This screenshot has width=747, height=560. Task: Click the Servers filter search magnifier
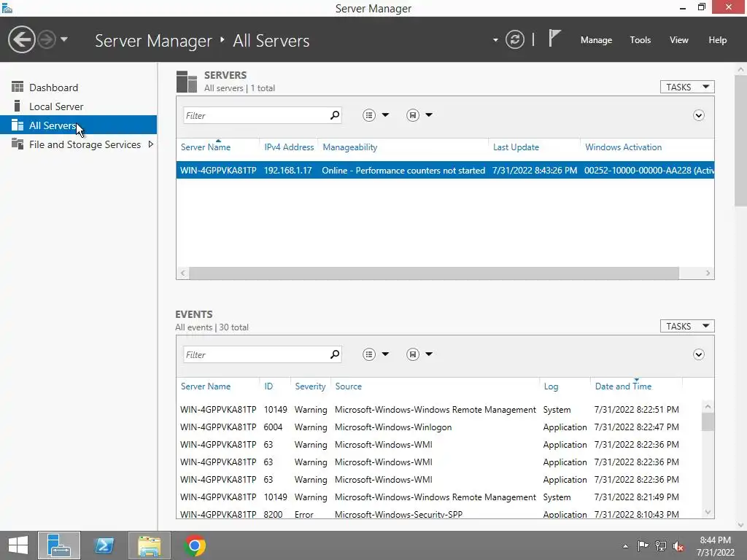pos(335,115)
